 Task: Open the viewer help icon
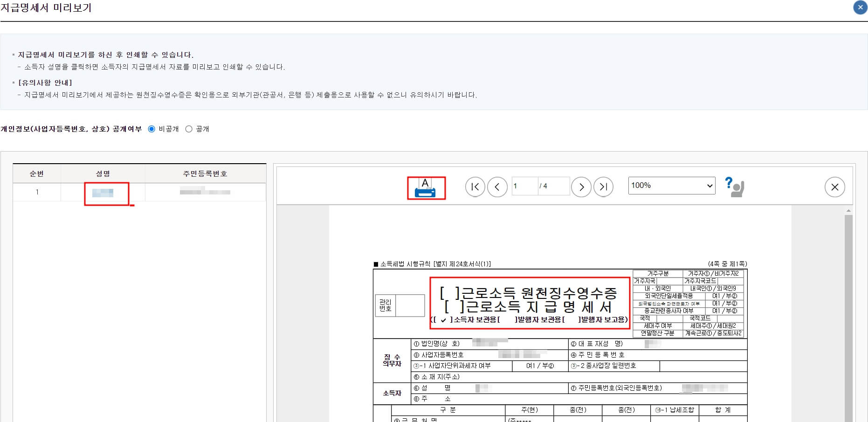tap(734, 187)
